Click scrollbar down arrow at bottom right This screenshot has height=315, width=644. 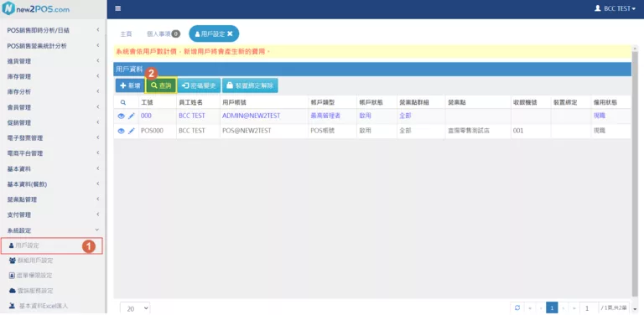(636, 309)
